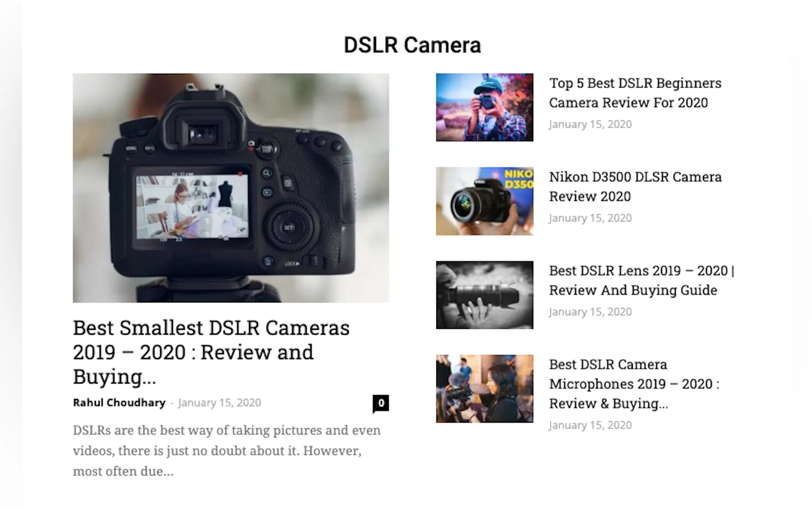Click the date under the Nikon D3500 review
Screen dimensions: 812x508
coord(590,218)
